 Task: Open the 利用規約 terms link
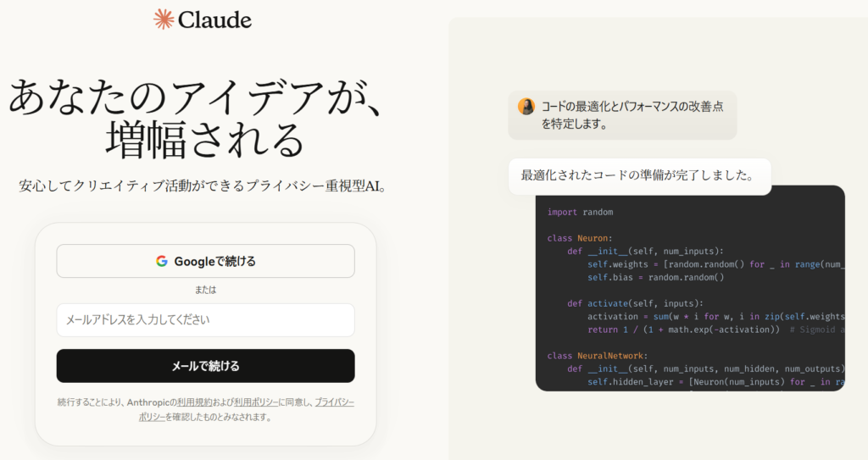click(x=194, y=402)
